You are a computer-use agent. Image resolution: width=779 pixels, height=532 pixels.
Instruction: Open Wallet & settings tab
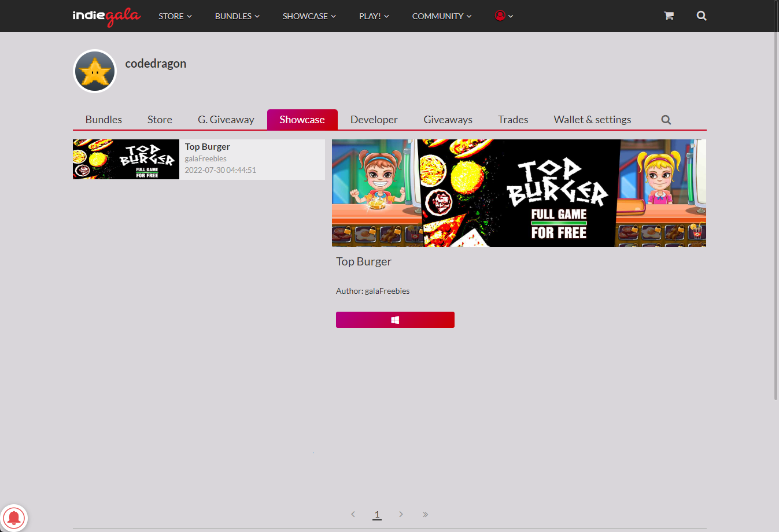(593, 120)
